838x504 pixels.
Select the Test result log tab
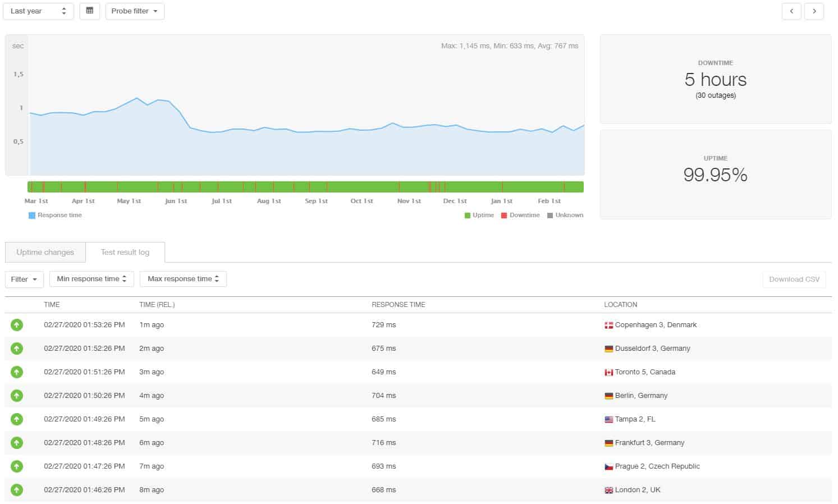[125, 252]
